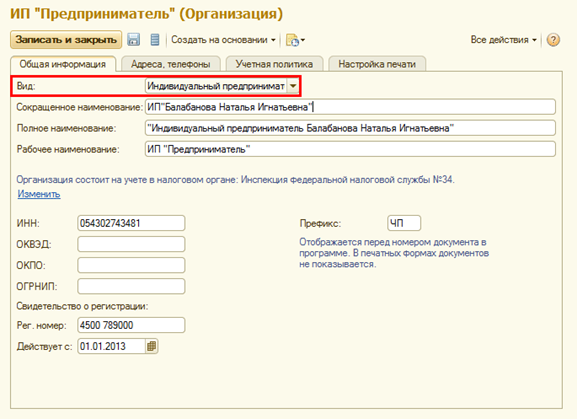Click Записать и закрыть button

(66, 39)
